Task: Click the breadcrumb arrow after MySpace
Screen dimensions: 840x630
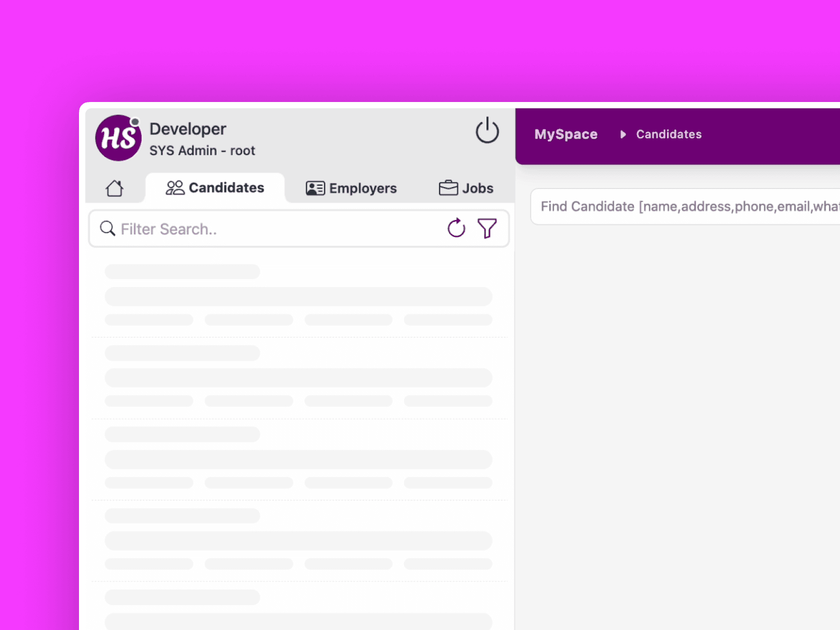Action: point(623,134)
